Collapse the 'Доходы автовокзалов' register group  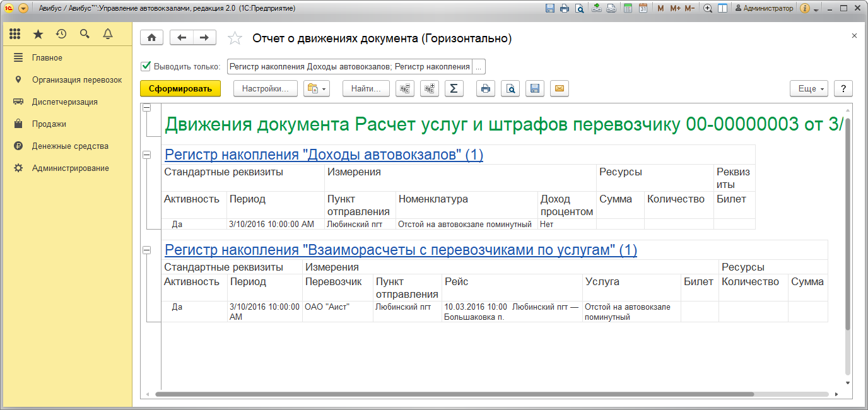[147, 155]
